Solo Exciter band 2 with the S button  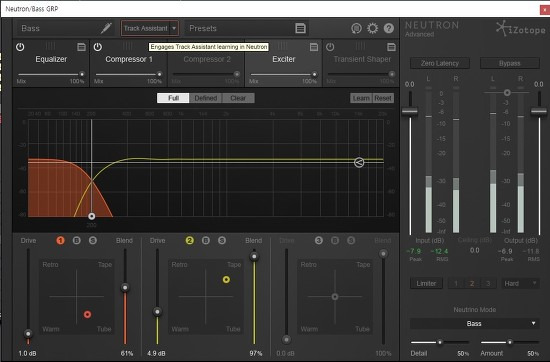pos(222,240)
